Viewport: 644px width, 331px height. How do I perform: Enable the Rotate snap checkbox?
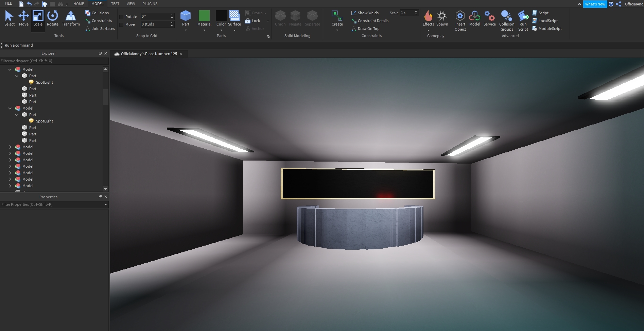121,17
